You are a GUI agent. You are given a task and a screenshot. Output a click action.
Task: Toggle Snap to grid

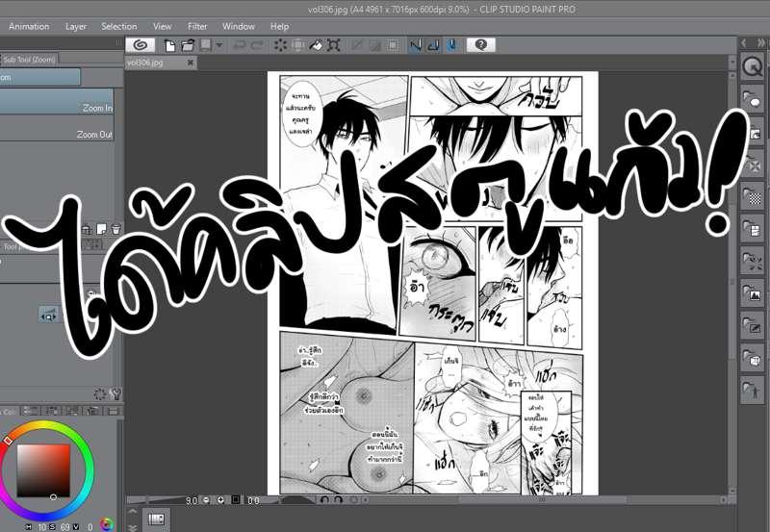coord(451,45)
